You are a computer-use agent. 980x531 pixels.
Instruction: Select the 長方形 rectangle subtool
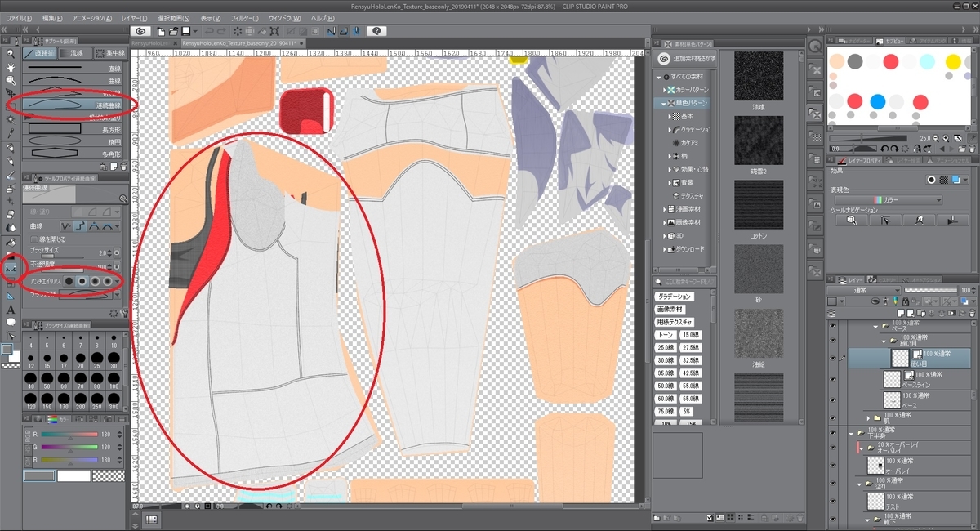click(x=73, y=128)
